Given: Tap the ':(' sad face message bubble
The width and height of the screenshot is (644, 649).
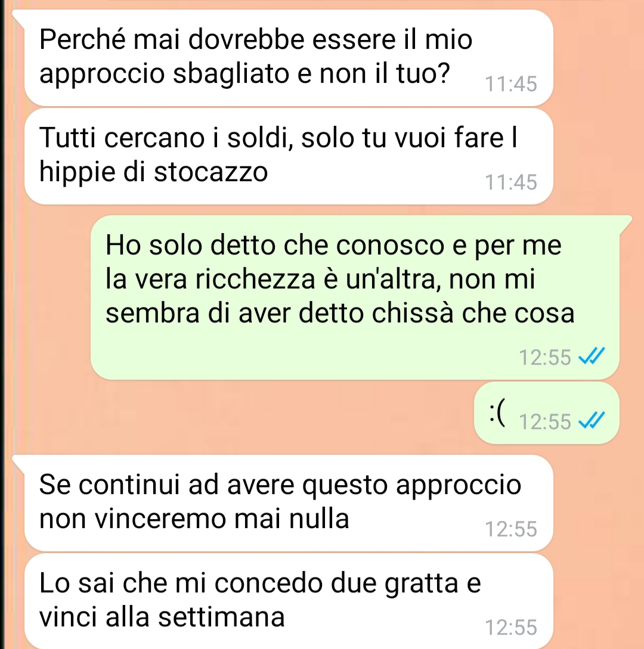Looking at the screenshot, I should pos(547,413).
